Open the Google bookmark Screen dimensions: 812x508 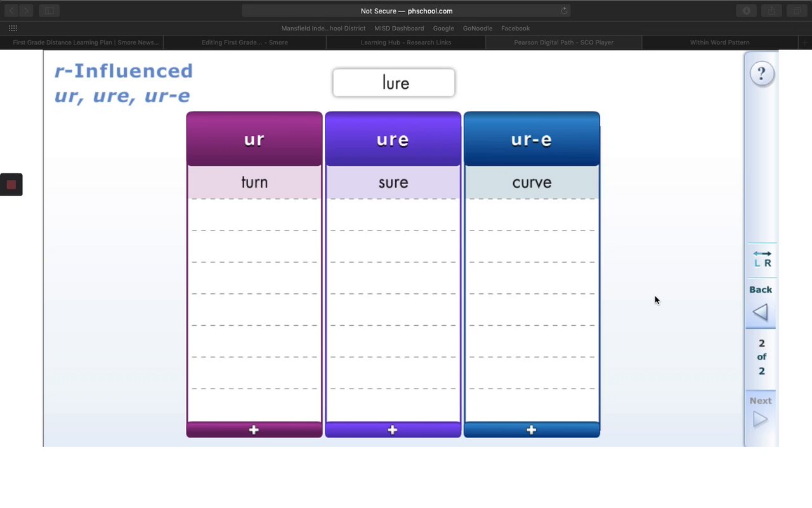tap(443, 28)
